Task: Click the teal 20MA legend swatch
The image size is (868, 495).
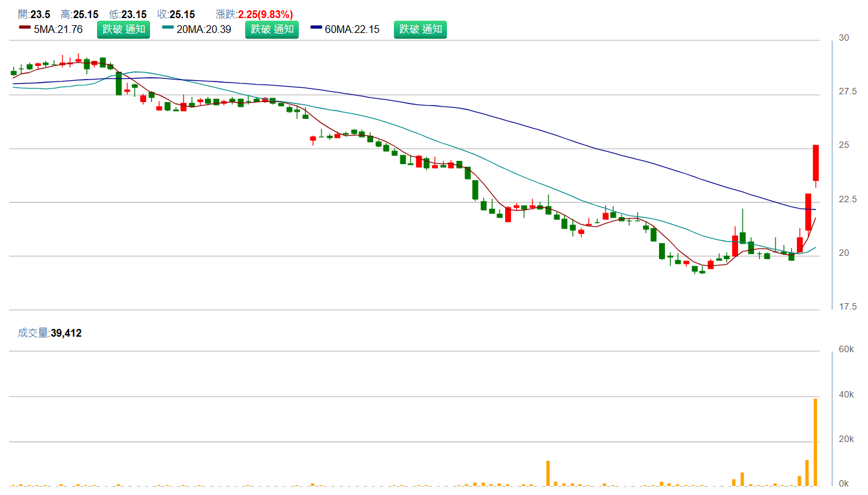Action: [168, 28]
